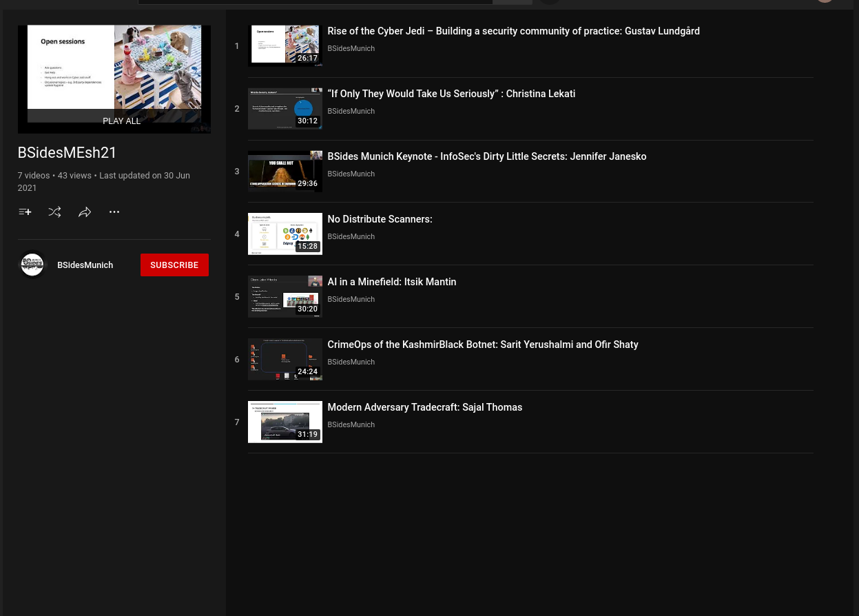Open the AI in a Minefield title link
Screen dimensions: 859x616
click(x=391, y=283)
